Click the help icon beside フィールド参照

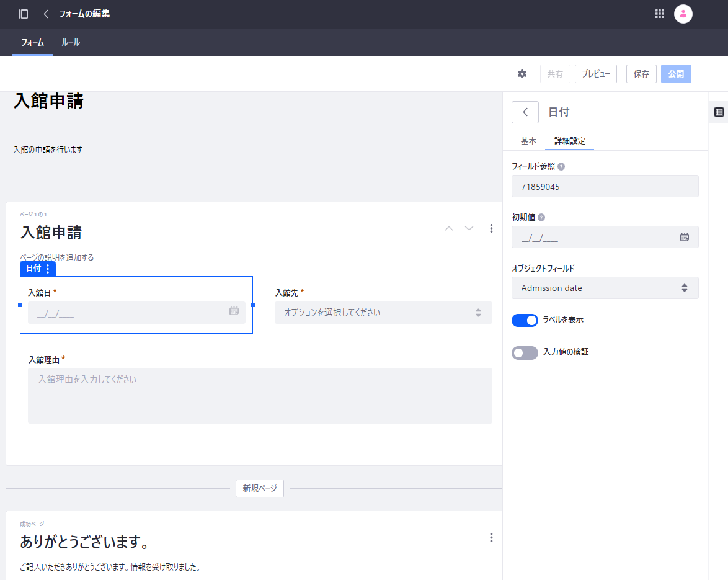561,166
